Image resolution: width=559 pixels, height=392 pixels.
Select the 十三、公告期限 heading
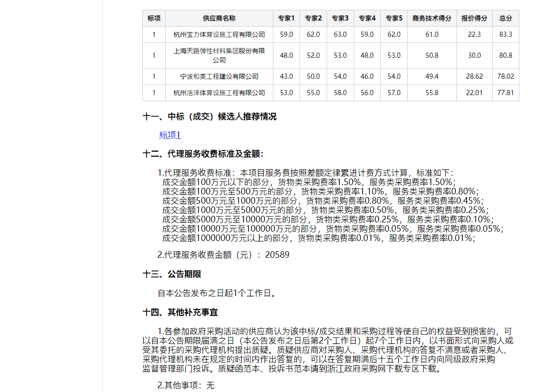[x=172, y=275]
